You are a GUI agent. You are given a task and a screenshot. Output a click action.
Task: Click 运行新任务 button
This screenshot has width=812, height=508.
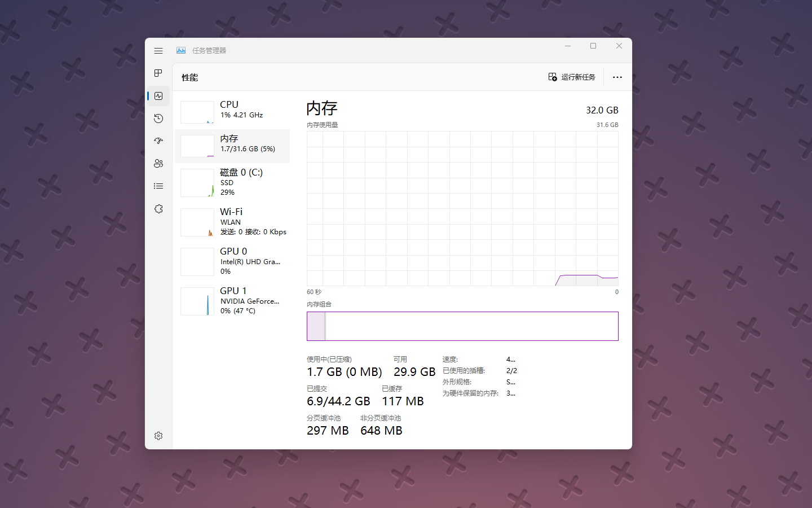[572, 77]
